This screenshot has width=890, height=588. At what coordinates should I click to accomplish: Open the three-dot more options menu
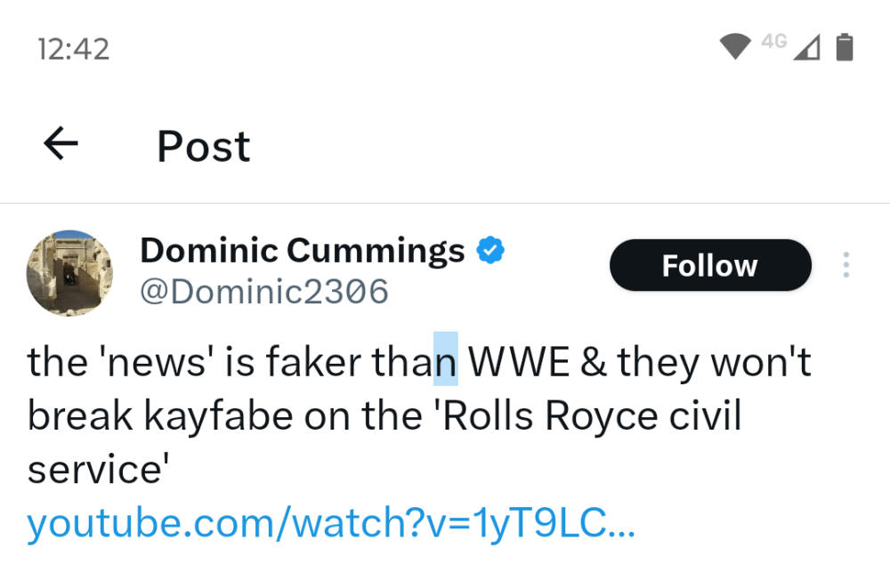tap(846, 265)
